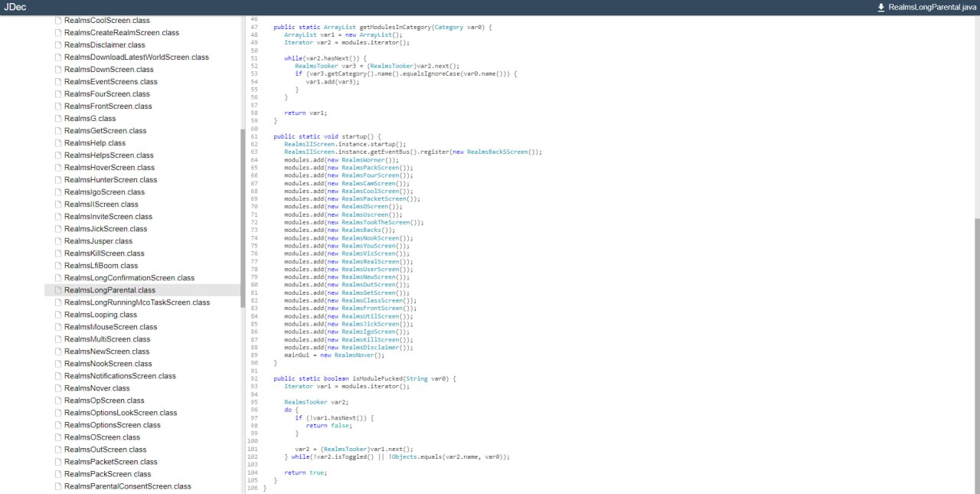Click the file icon beside RealmsPacketScreen.class

click(x=58, y=462)
